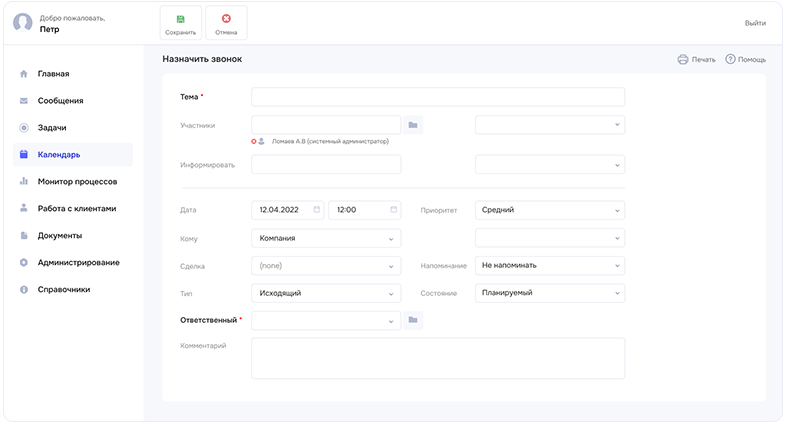Open Монитор процессов in the sidebar
785x426 pixels.
point(77,181)
